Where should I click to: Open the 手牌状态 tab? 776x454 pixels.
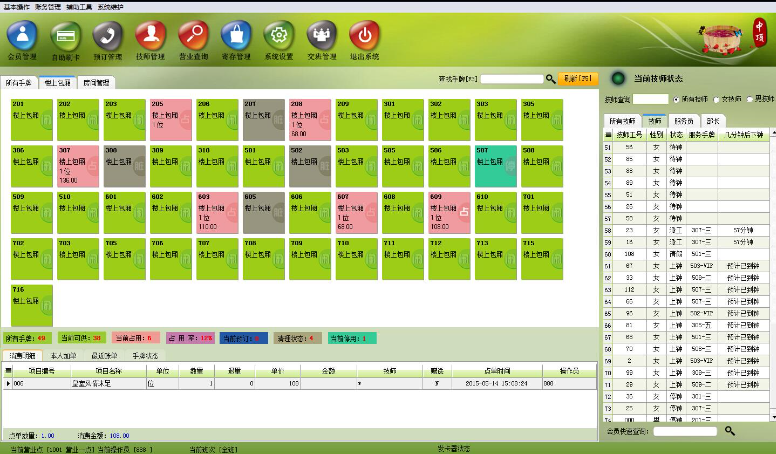[145, 355]
